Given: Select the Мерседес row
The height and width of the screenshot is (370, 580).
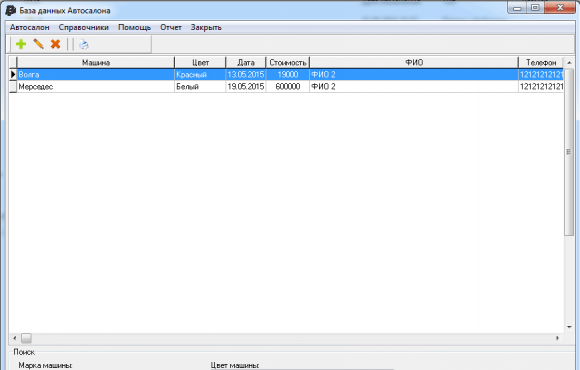Looking at the screenshot, I should pyautogui.click(x=286, y=87).
